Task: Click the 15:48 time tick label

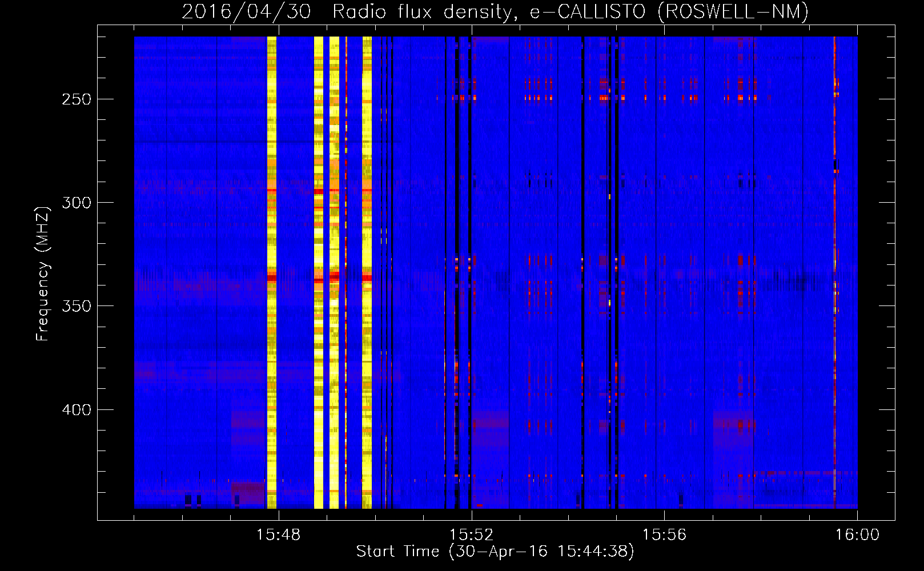Action: pos(278,535)
